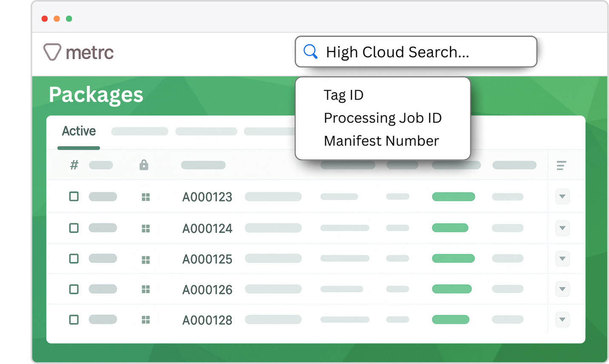
Task: Choose Processing Job ID from search menu
Action: tap(383, 118)
